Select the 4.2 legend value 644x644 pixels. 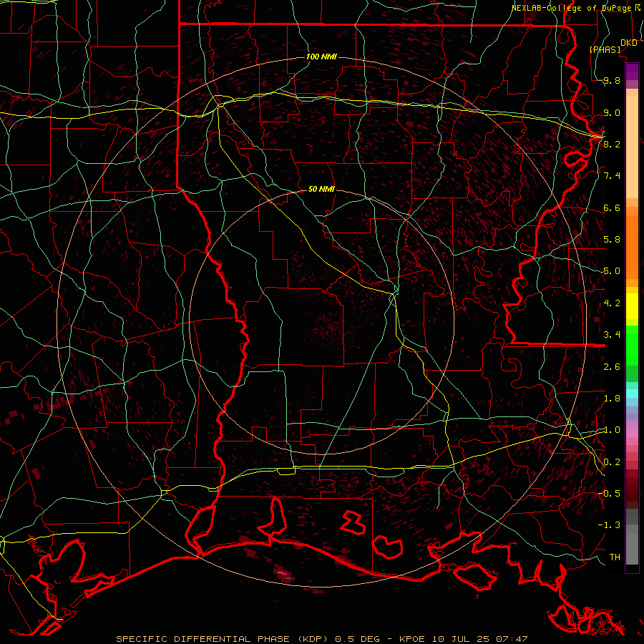612,303
